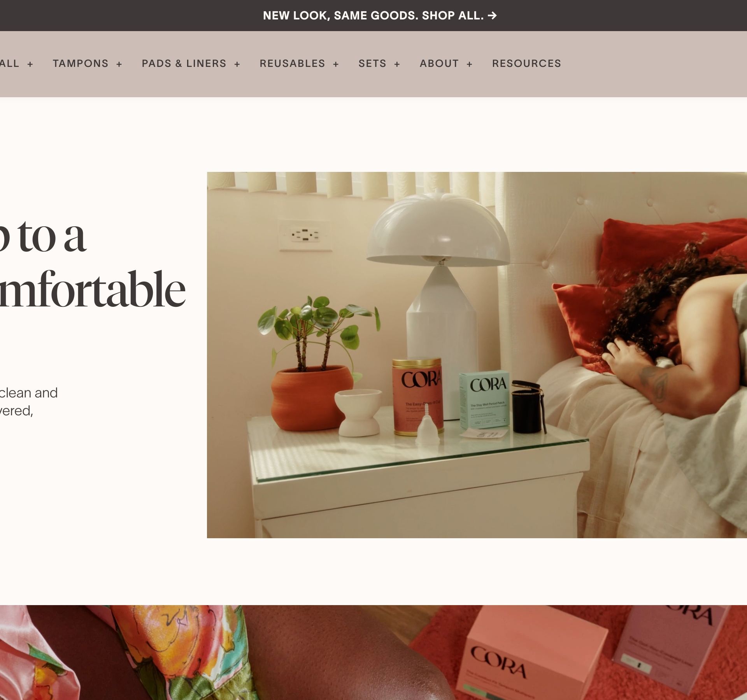Image resolution: width=747 pixels, height=700 pixels.
Task: Click the bedside nightstand hero image
Action: pyautogui.click(x=477, y=355)
